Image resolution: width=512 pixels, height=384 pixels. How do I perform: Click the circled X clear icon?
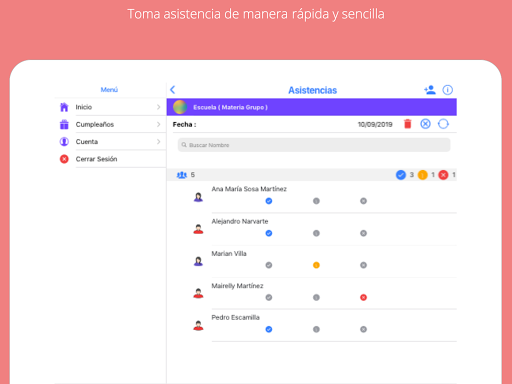425,124
